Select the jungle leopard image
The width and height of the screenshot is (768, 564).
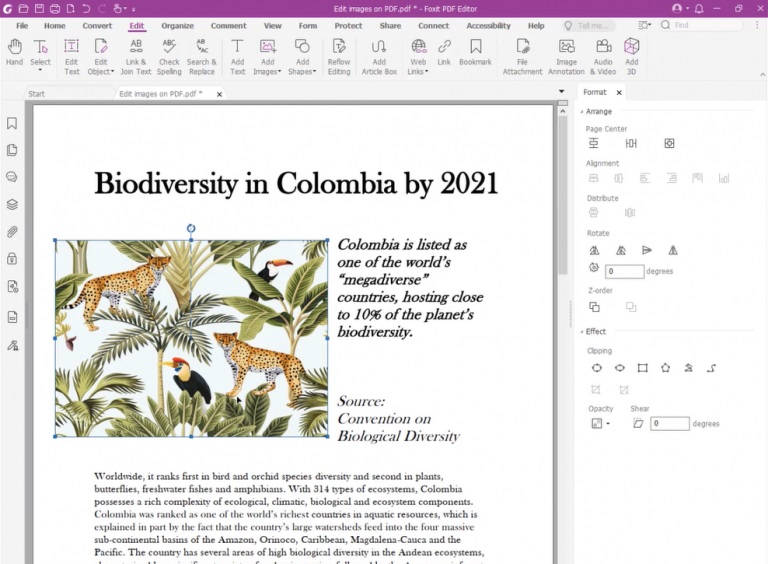[191, 338]
